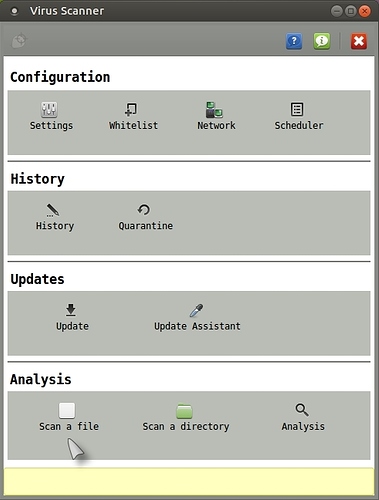
Task: Click the Update download arrow icon
Action: [71, 310]
